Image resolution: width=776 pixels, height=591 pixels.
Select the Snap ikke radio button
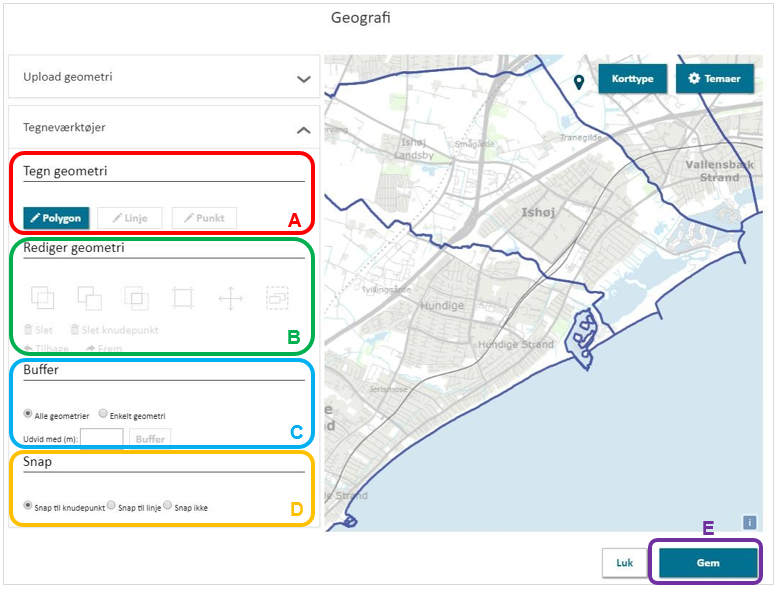tap(168, 506)
